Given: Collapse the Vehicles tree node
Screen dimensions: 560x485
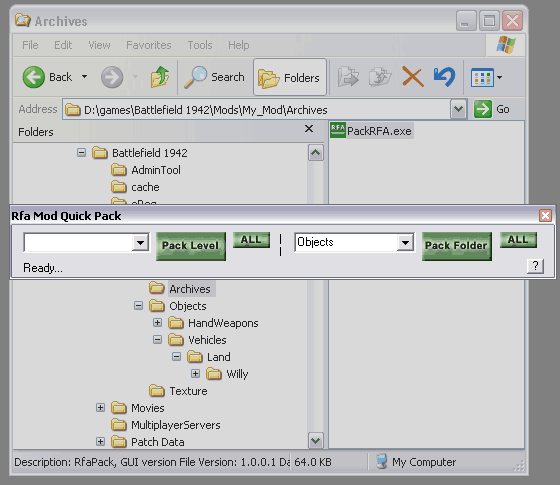Looking at the screenshot, I should [157, 340].
